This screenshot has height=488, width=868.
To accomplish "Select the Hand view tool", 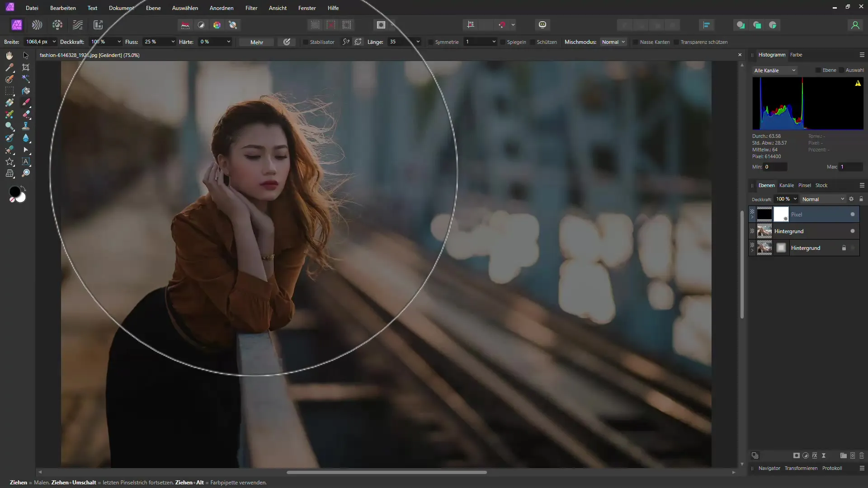I will 9,56.
